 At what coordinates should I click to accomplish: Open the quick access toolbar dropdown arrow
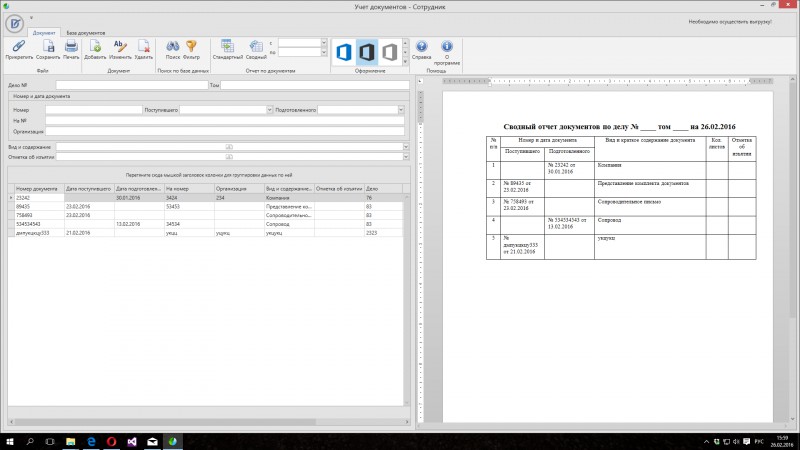(x=31, y=18)
